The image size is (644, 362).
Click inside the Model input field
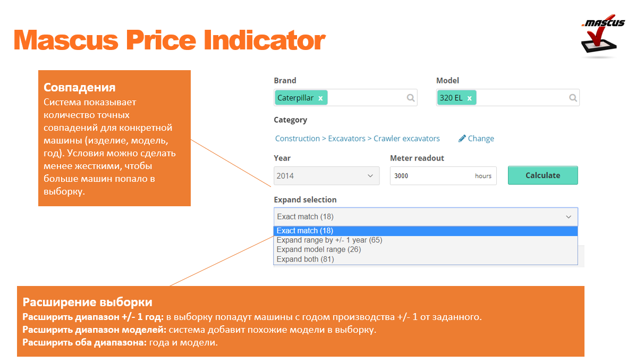522,98
